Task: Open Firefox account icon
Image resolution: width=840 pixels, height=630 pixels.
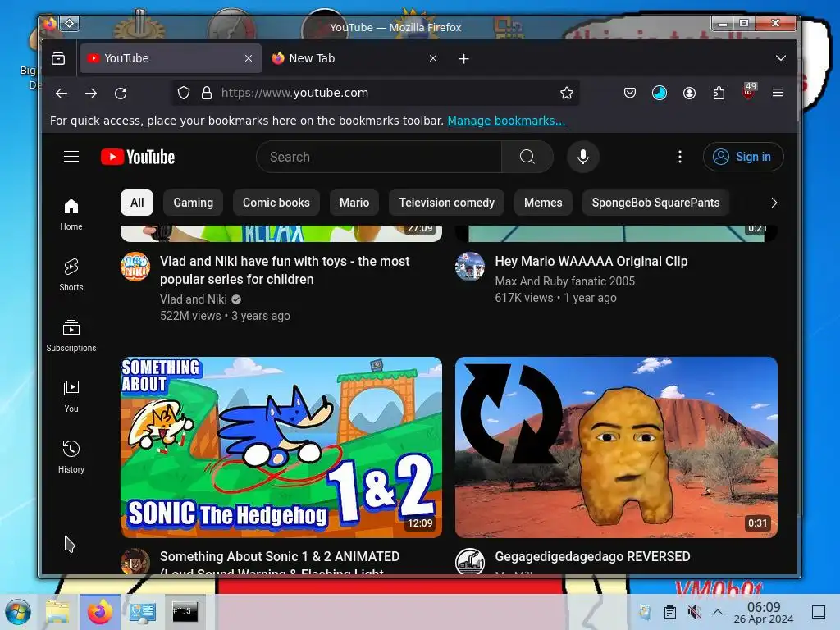Action: (x=689, y=93)
